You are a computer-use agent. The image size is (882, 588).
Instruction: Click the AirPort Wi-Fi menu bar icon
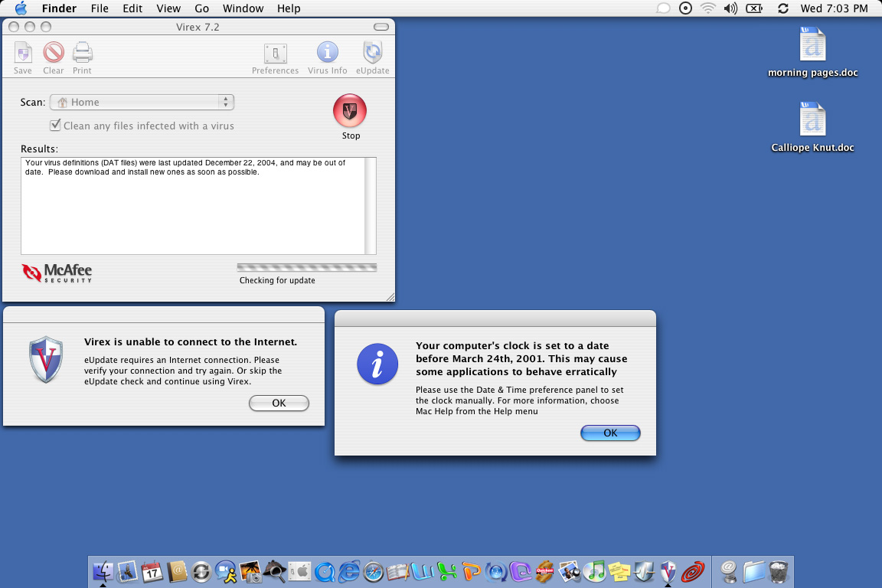tap(707, 8)
